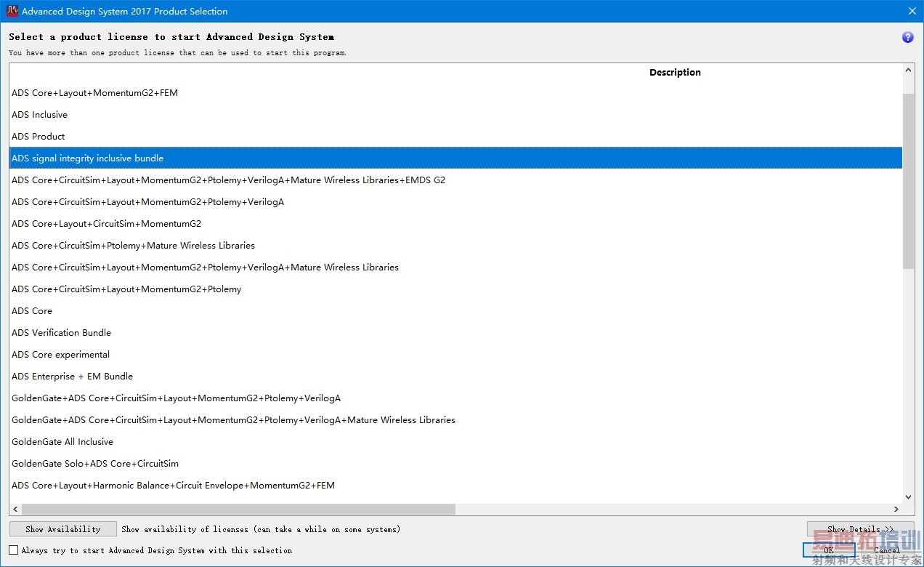924x567 pixels.
Task: Select ADS Verification Bundle license
Action: click(455, 332)
